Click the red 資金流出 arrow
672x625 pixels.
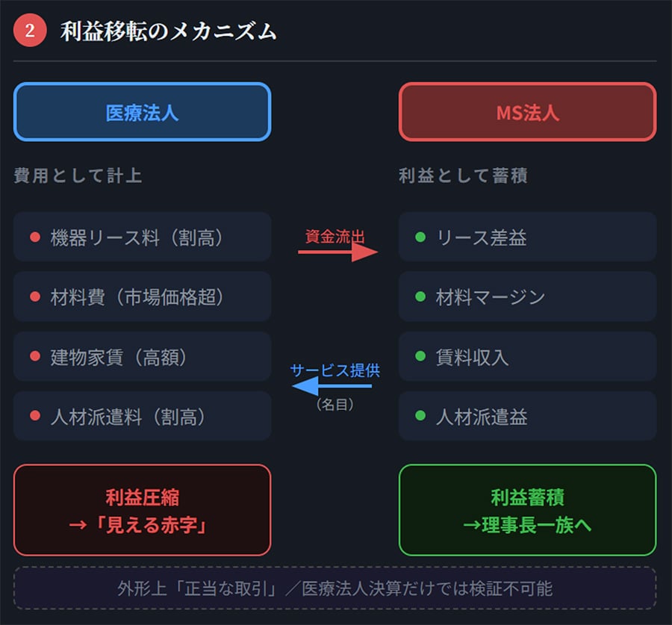pos(338,252)
